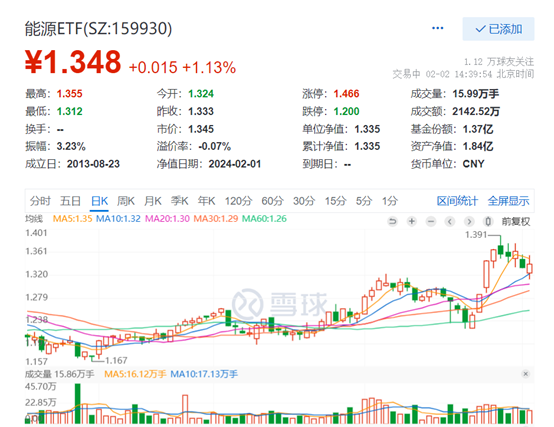Click the 涨停 1.466 value
Viewport: 554px width, 427px height.
tap(347, 94)
